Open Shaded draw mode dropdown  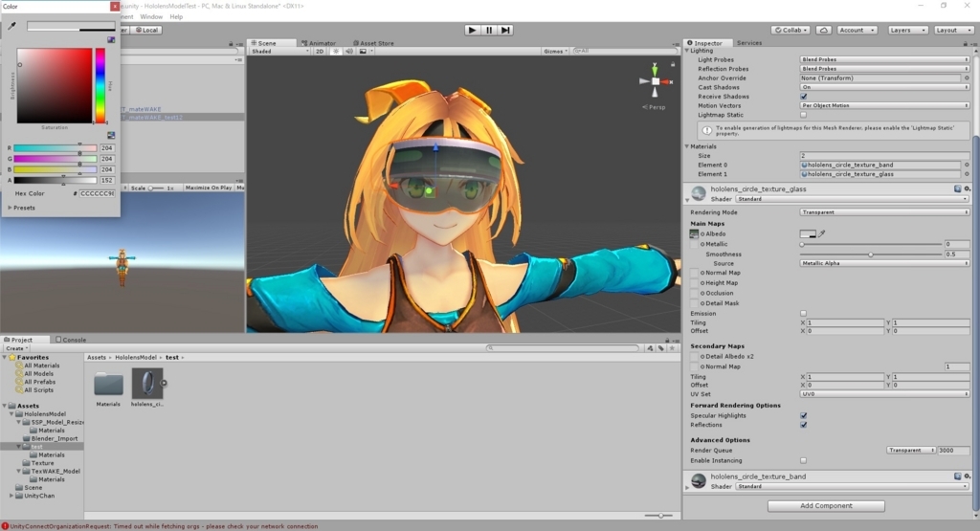click(279, 52)
